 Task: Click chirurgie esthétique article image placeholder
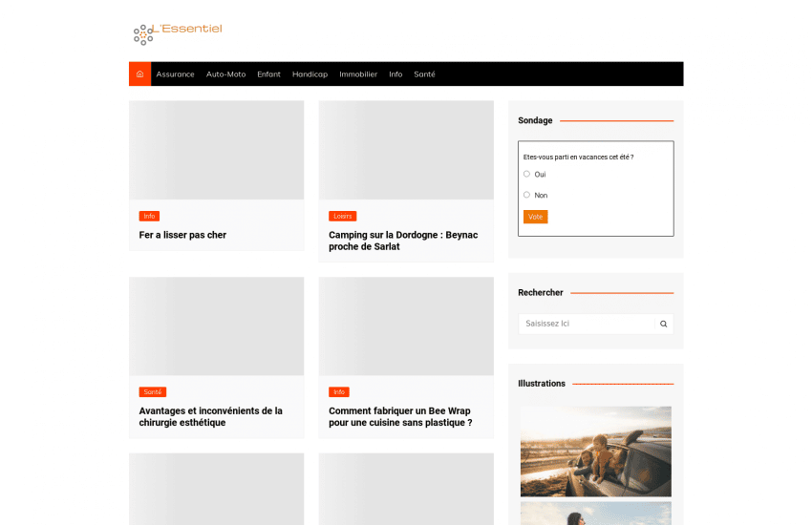click(217, 326)
